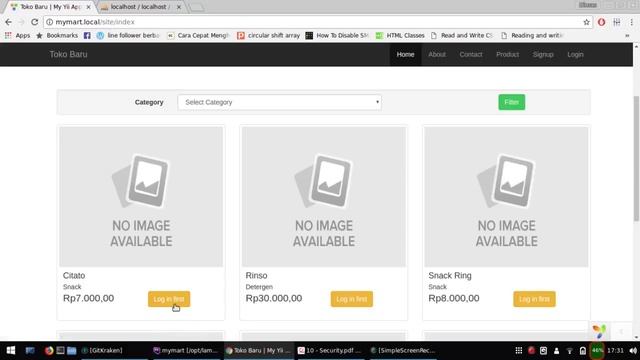Click the Rinso product image placeholder
The height and width of the screenshot is (360, 640).
click(x=324, y=197)
